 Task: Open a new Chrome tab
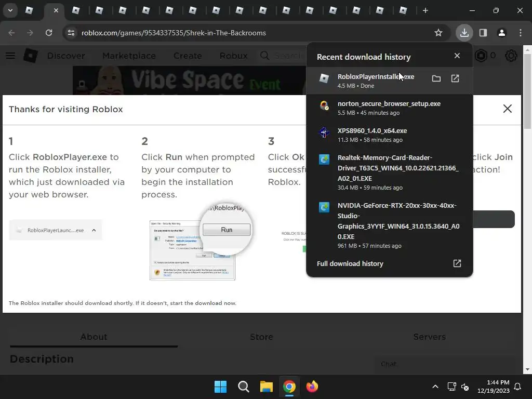(425, 10)
